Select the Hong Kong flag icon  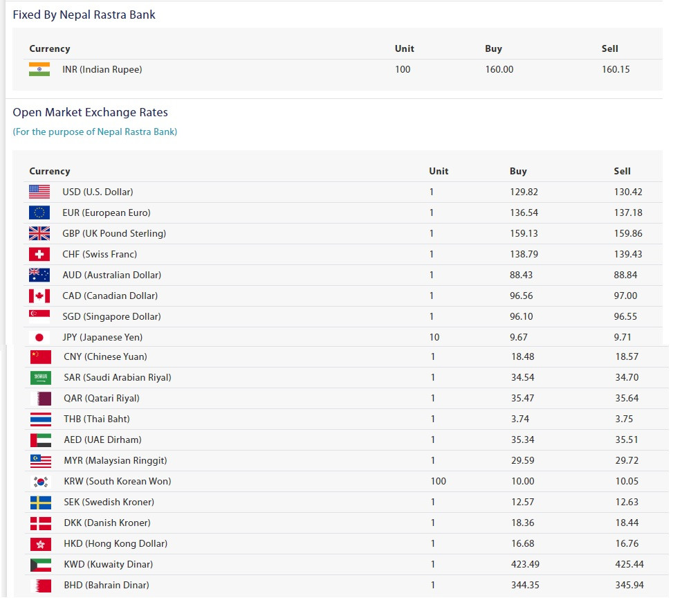(x=40, y=544)
